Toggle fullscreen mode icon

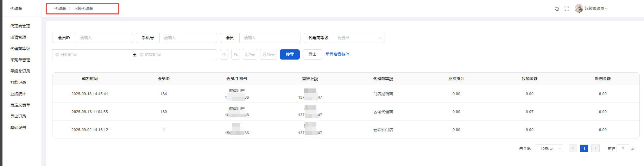[x=567, y=9]
